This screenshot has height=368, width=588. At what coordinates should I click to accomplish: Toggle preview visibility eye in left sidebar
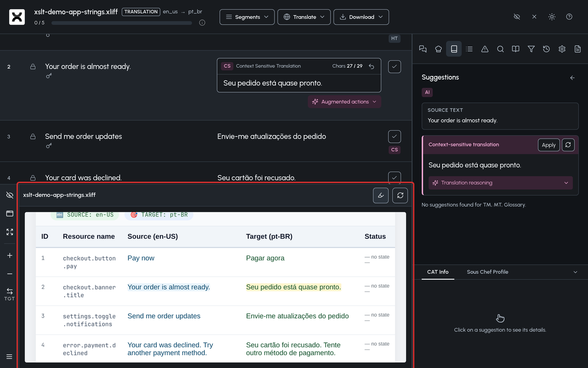click(x=10, y=195)
